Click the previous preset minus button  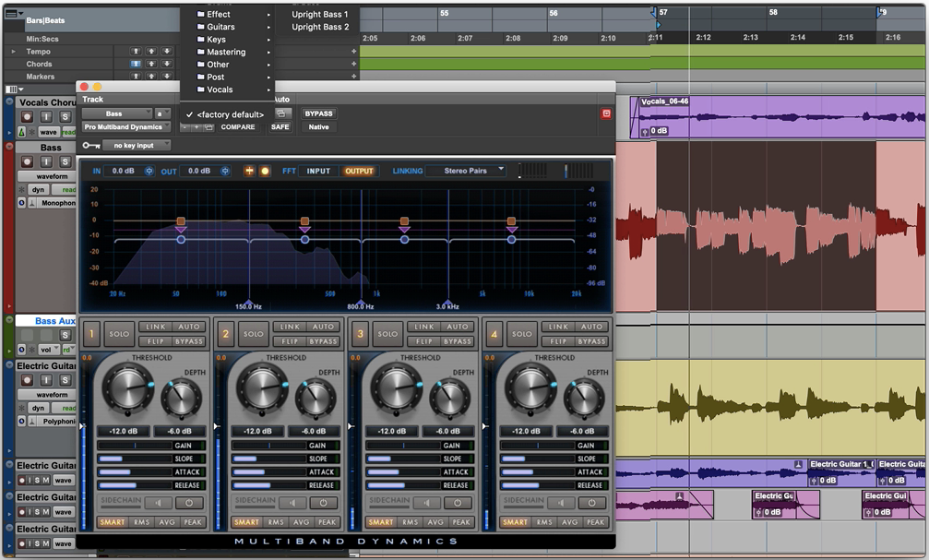pyautogui.click(x=185, y=126)
